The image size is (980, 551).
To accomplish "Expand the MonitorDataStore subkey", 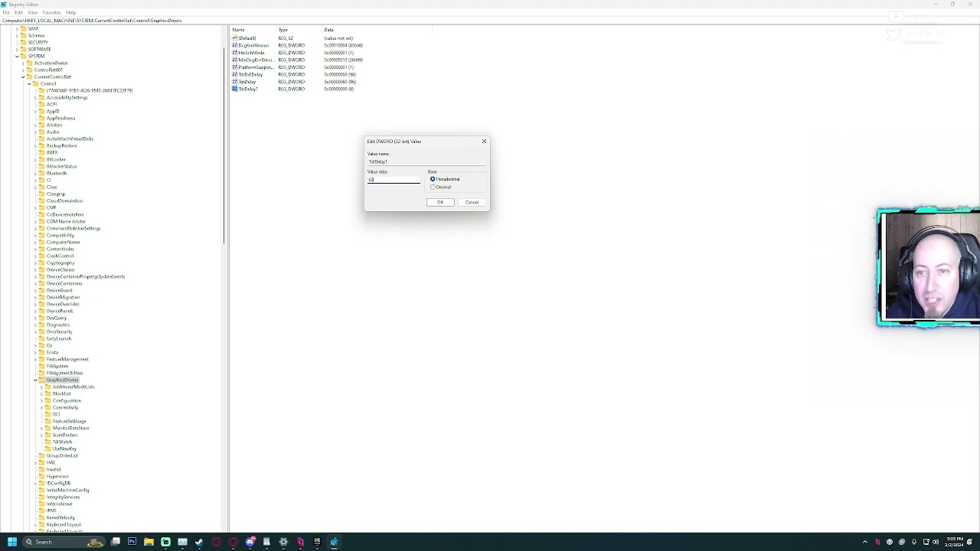I will click(x=41, y=428).
